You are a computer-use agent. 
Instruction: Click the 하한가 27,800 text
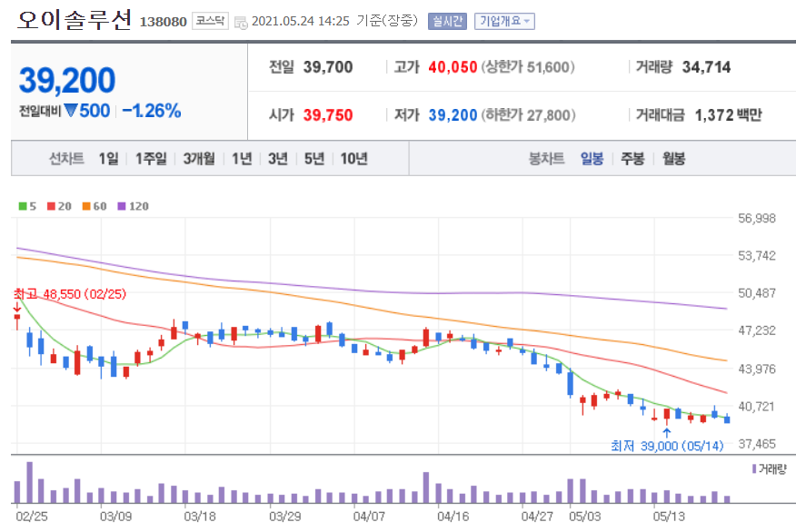528,115
